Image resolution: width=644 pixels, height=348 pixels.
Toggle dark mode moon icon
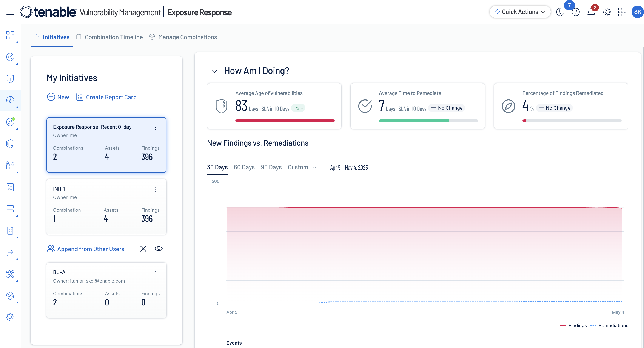coord(560,12)
